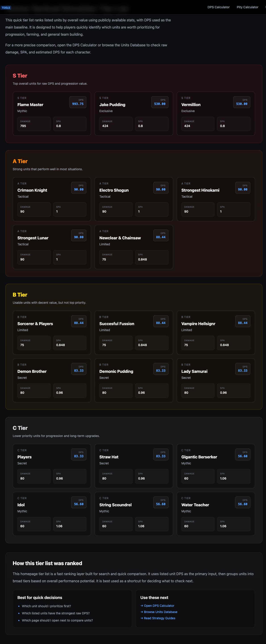
Task: Open DPS Calculator from the navigation
Action: [218, 7]
